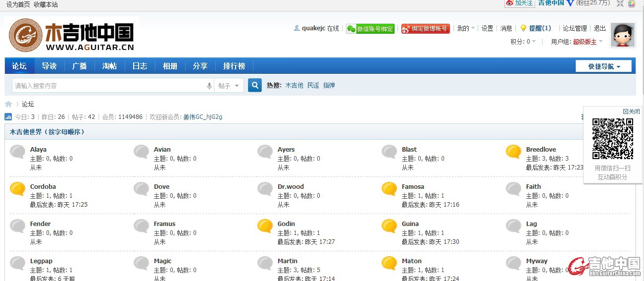Viewport: 644px width, 281px height.
Task: Click the hot search term 指弹
Action: coord(329,85)
